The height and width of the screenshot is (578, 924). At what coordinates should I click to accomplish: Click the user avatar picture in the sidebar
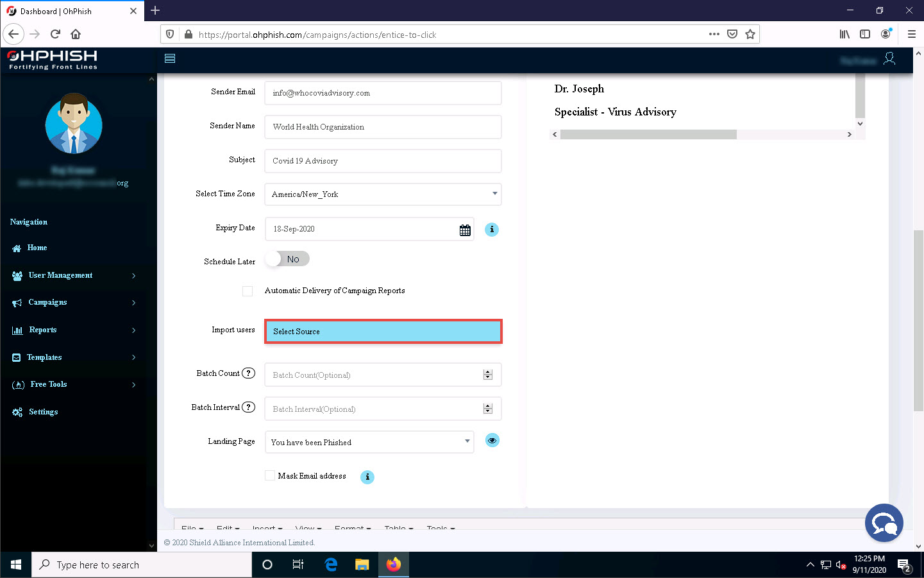click(x=74, y=124)
